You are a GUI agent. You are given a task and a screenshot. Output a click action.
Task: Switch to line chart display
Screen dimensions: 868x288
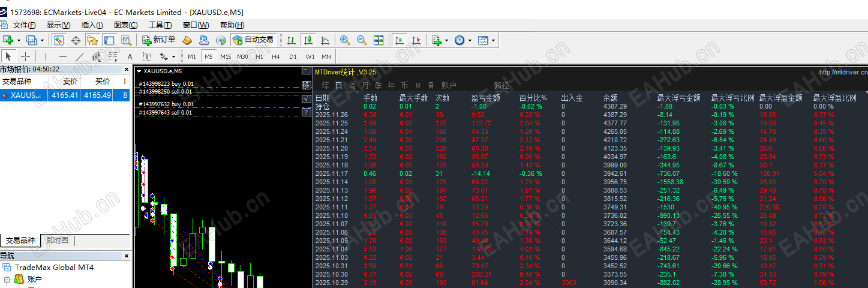click(325, 40)
